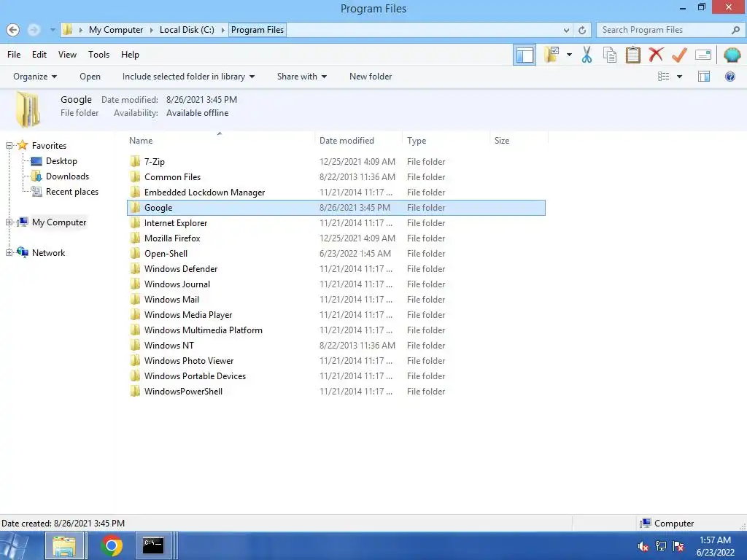Click the Paste clipboard icon
The image size is (747, 560).
(x=632, y=55)
